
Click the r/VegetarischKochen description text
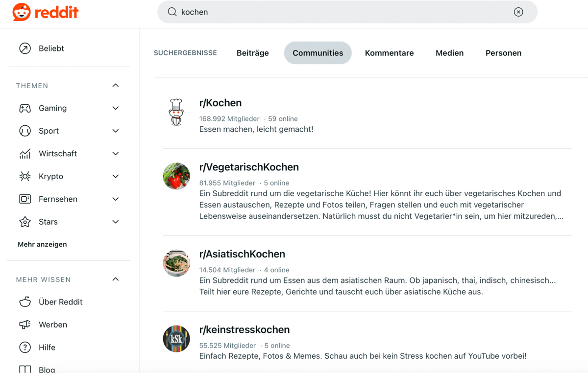(x=381, y=205)
